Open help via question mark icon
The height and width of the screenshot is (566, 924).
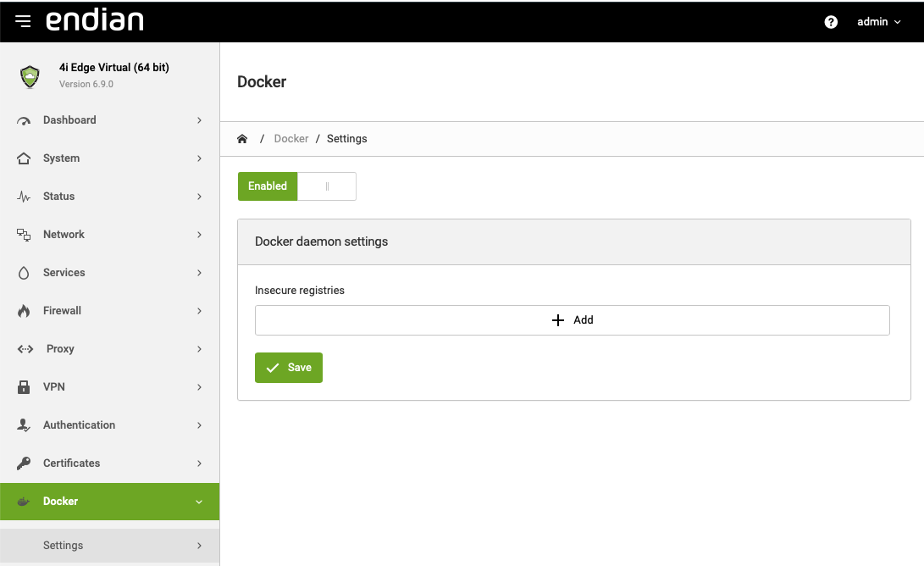point(831,22)
